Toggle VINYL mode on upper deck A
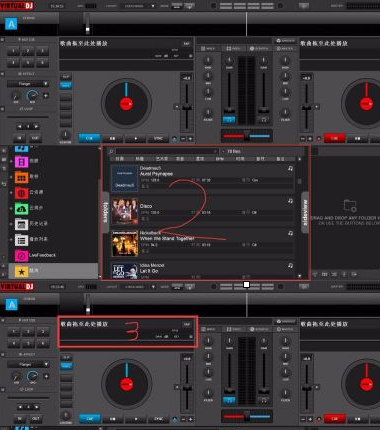 click(x=66, y=85)
